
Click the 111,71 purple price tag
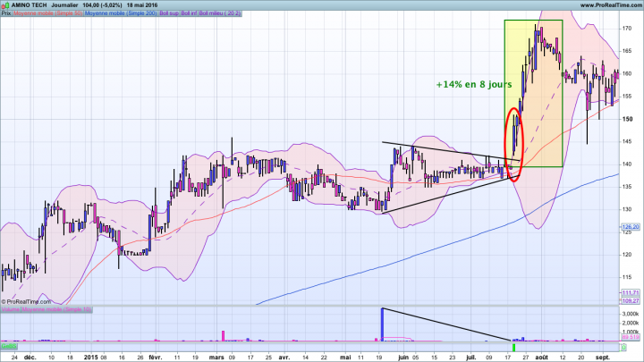pos(631,292)
